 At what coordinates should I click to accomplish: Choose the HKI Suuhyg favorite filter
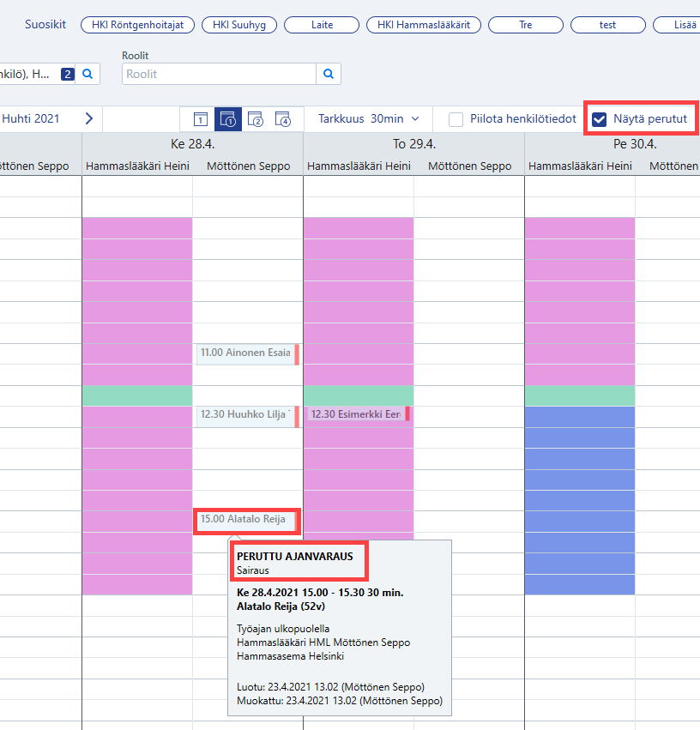tap(239, 25)
